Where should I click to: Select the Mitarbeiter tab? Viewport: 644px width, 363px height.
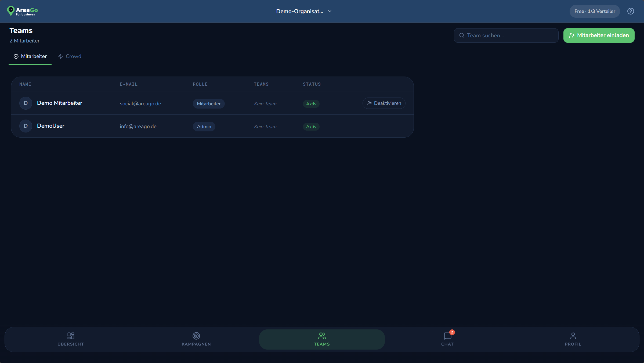tap(30, 56)
